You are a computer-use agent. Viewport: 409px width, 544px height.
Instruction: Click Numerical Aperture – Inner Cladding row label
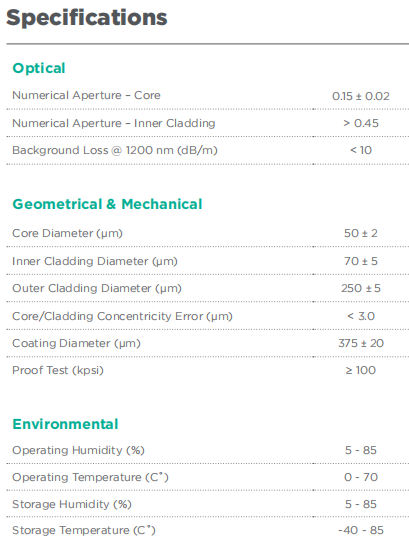pos(114,124)
